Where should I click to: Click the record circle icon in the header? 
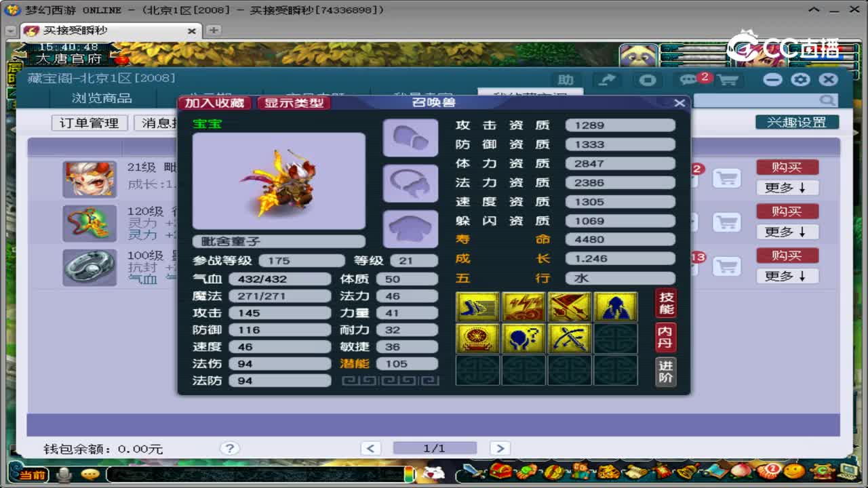click(648, 80)
